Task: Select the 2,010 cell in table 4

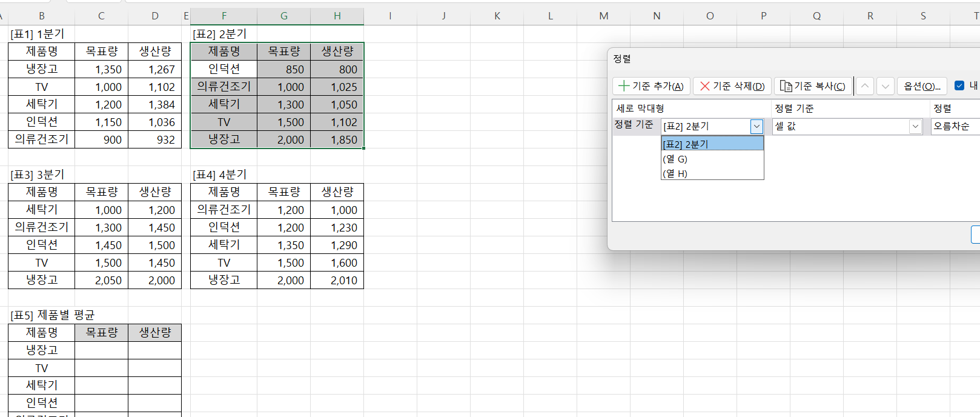Action: (x=337, y=280)
